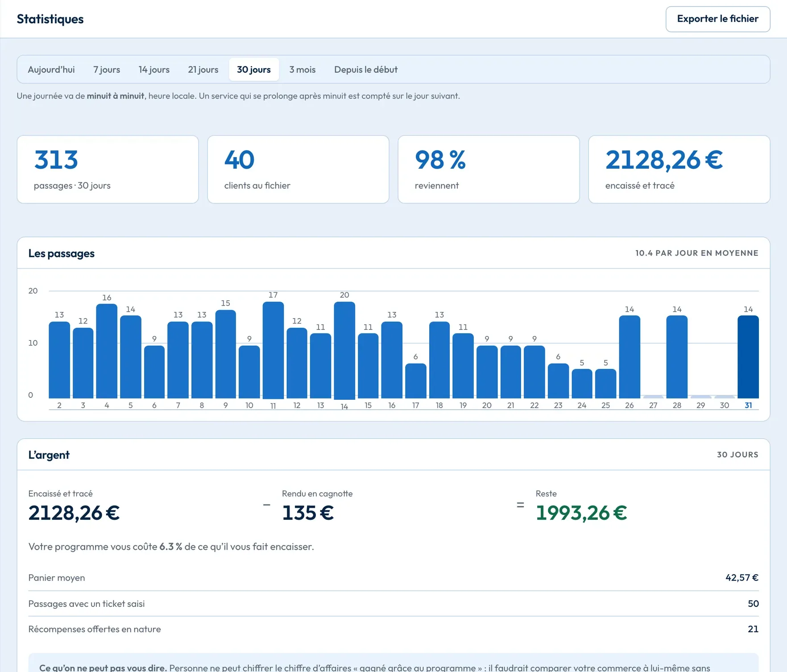Image resolution: width=787 pixels, height=672 pixels.
Task: Click the Statistiques page title
Action: (50, 19)
